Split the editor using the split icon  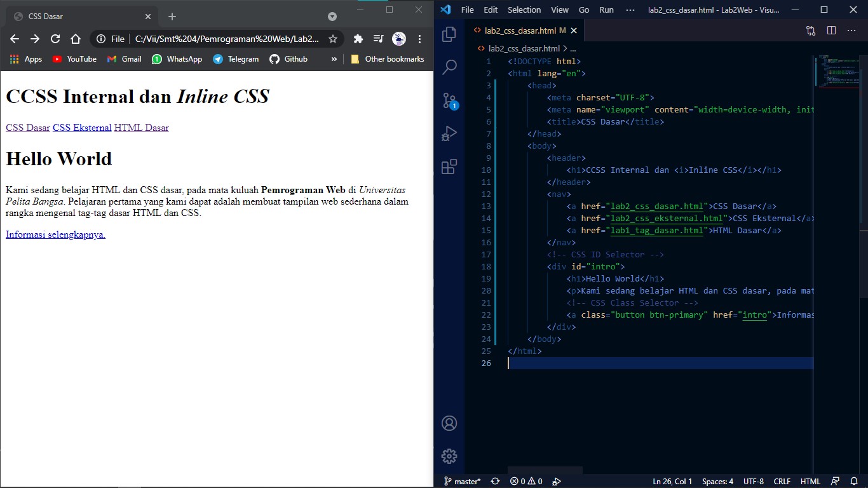pyautogui.click(x=832, y=30)
